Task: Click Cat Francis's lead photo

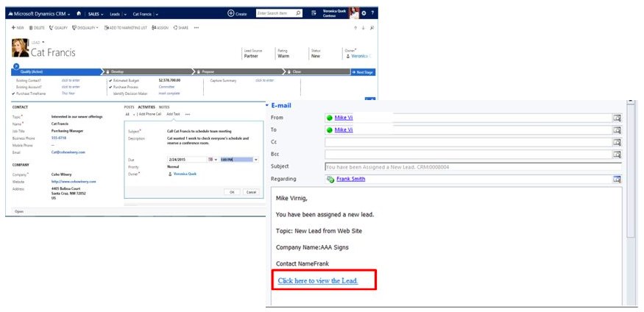Action: pos(20,48)
